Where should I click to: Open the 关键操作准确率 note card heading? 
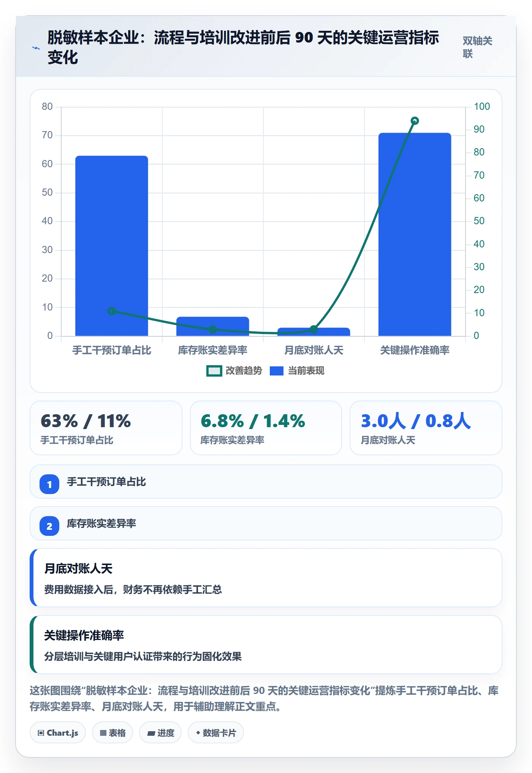[84, 635]
